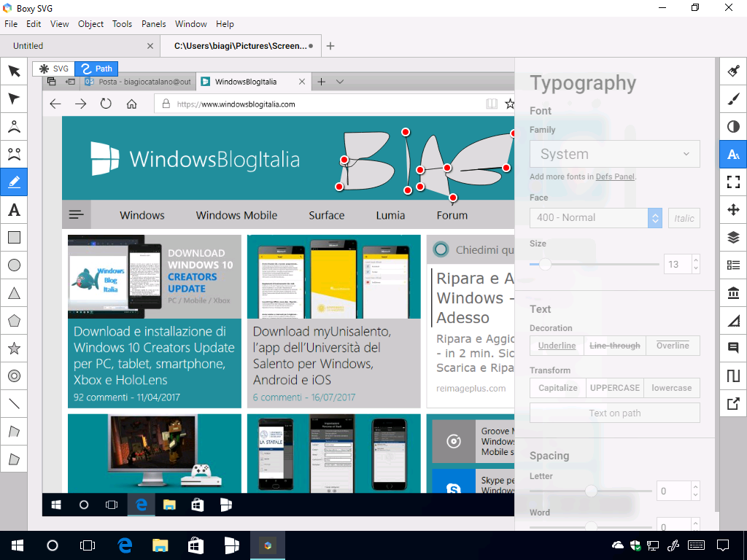Viewport: 747px width, 560px height.
Task: Select the Transform arrow tool
Action: point(14,71)
